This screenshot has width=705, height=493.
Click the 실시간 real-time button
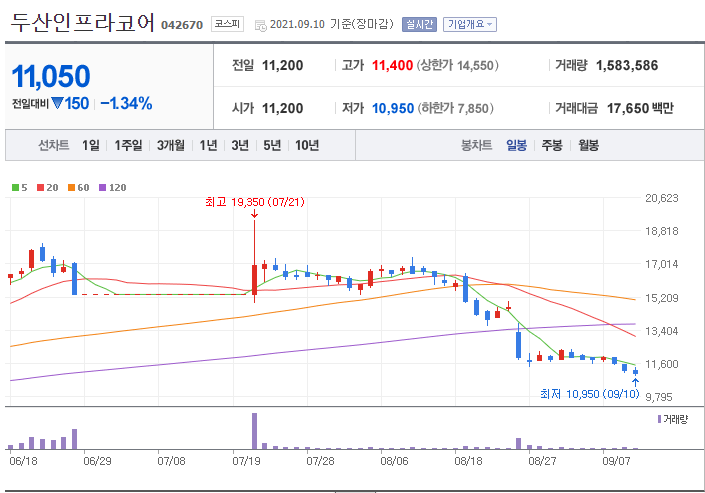click(x=419, y=24)
